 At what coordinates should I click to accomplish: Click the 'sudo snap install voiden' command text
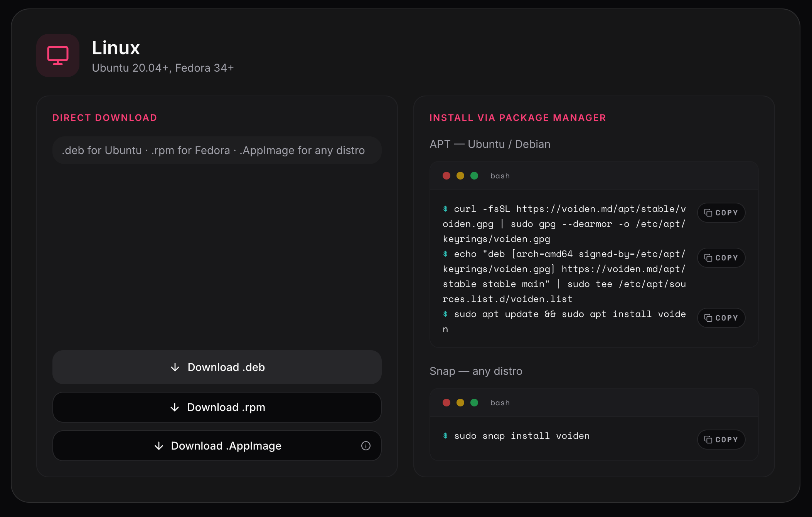[522, 436]
